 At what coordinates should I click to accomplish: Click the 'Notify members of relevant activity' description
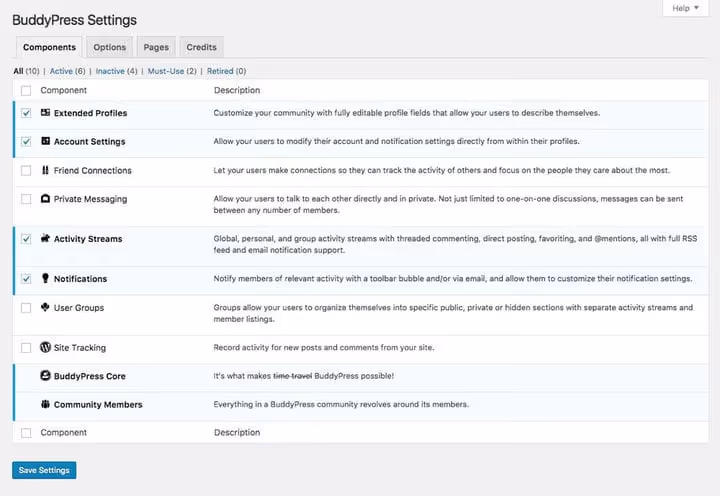[x=453, y=279]
